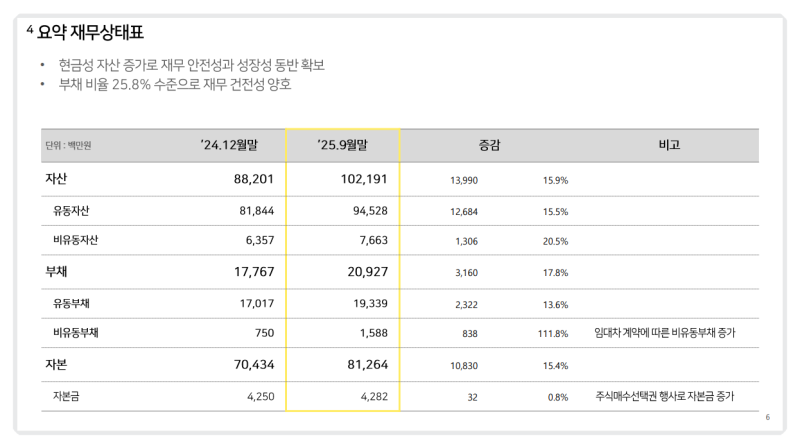Select the first bullet about 현금성 자산 증가

tap(191, 65)
